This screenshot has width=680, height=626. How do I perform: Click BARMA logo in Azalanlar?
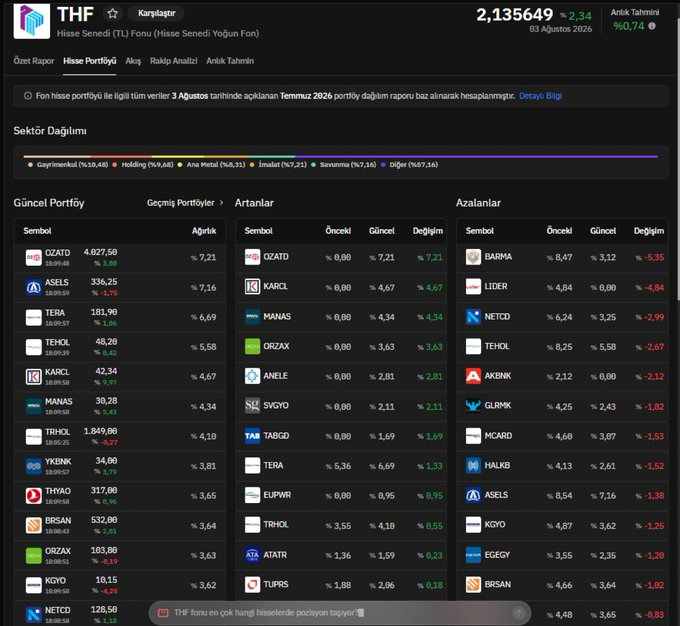click(473, 257)
